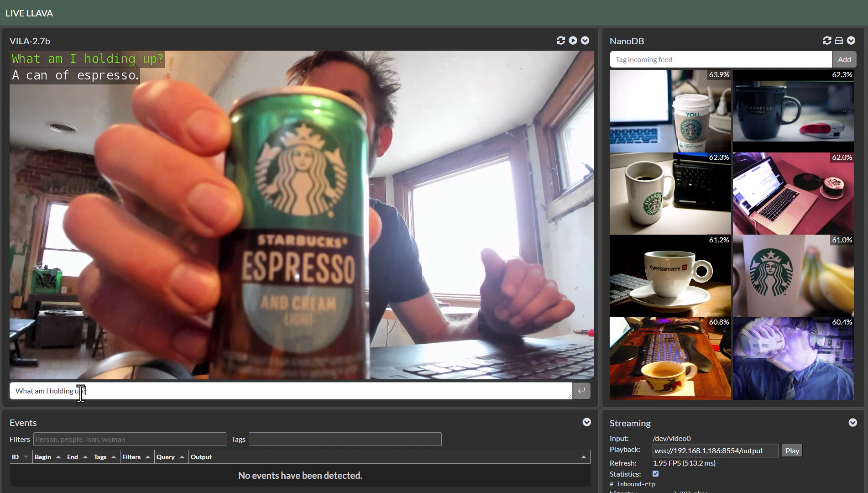Click the VILA-2.7b panel title
The height and width of the screenshot is (493, 868).
tap(30, 41)
